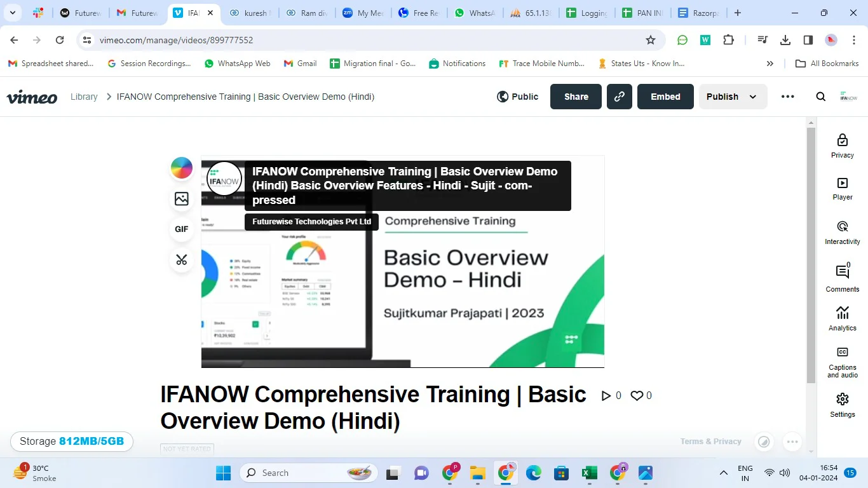Screen dimensions: 868x488
Task: Switch to the WhatsApp tab
Action: point(474,13)
